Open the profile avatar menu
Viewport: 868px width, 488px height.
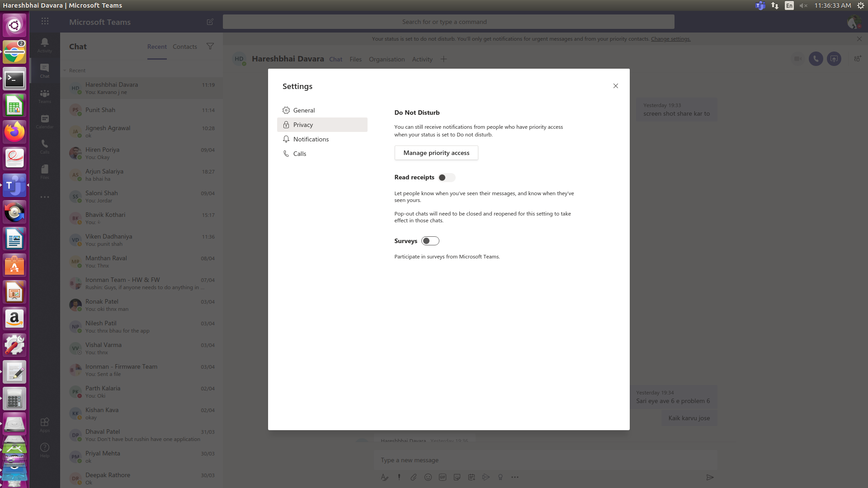coord(854,22)
